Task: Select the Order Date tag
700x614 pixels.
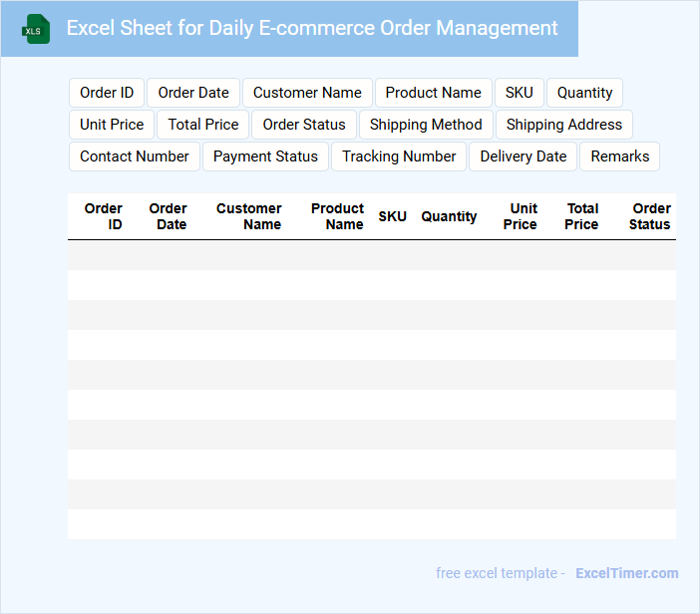Action: point(193,93)
